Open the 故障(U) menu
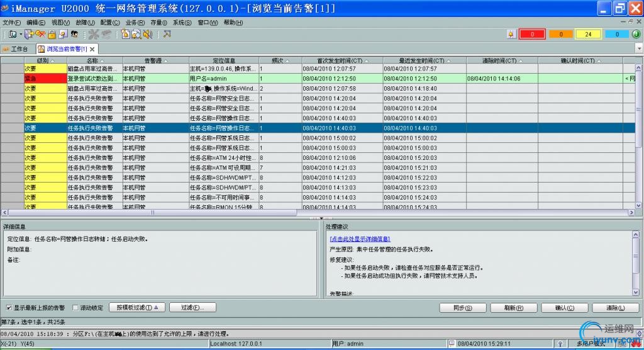 pos(85,23)
